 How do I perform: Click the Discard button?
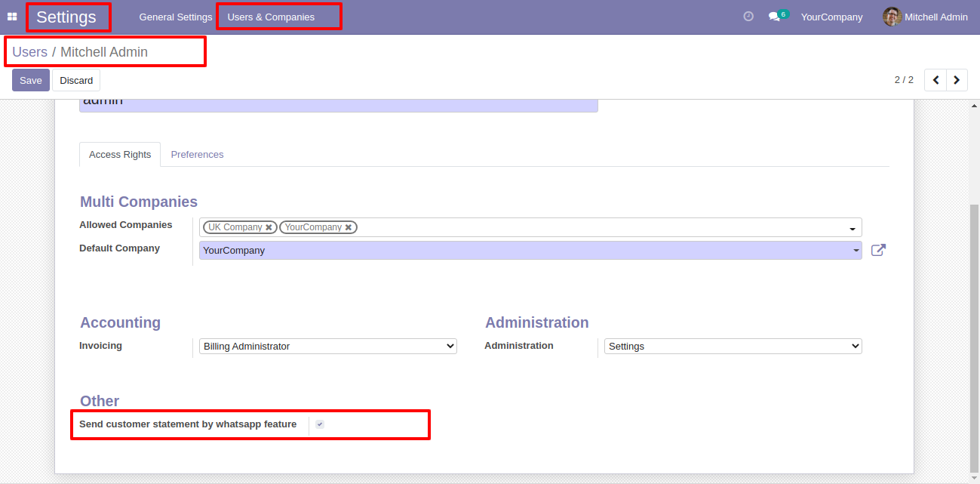pos(76,80)
